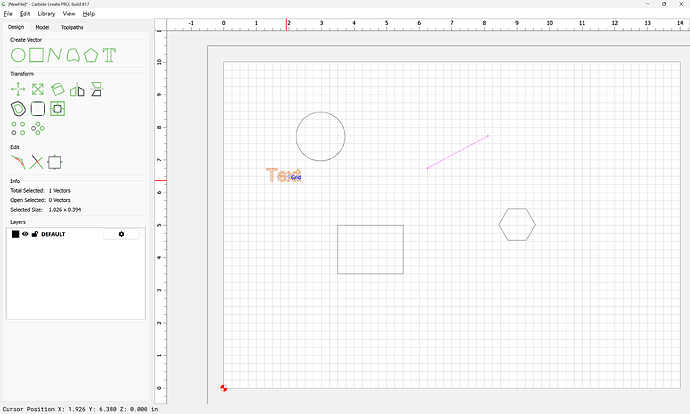690x414 pixels.
Task: Click the Circular Array icon
Action: point(38,128)
